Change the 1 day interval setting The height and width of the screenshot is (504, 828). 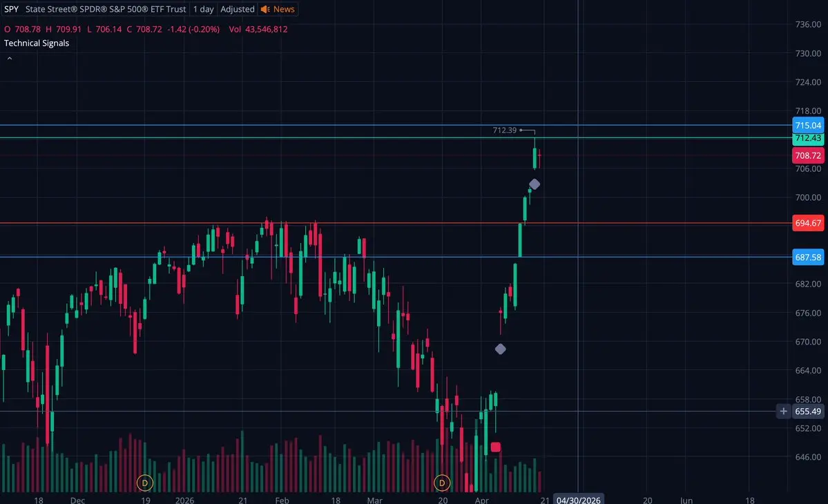[x=203, y=9]
